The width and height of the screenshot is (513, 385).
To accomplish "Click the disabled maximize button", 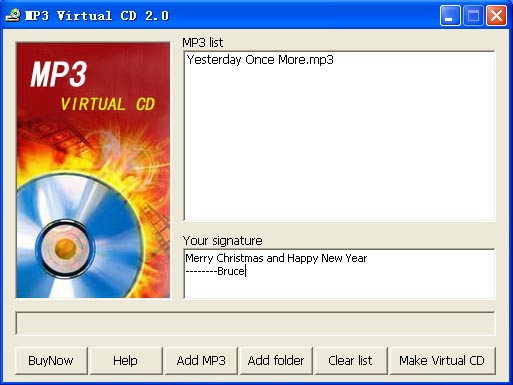I will click(473, 15).
